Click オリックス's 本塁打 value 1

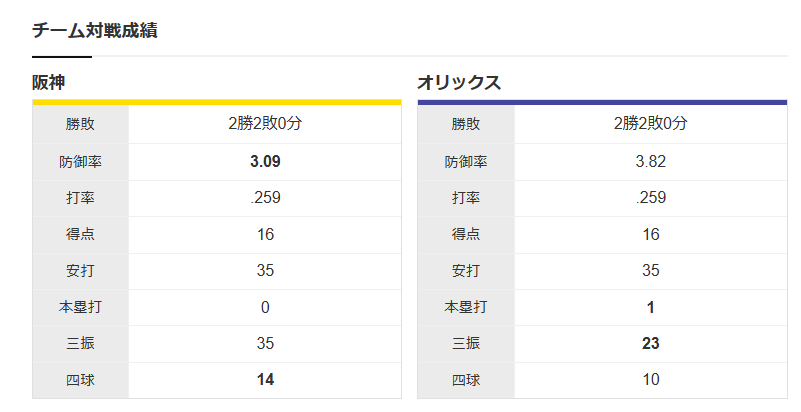pos(651,307)
